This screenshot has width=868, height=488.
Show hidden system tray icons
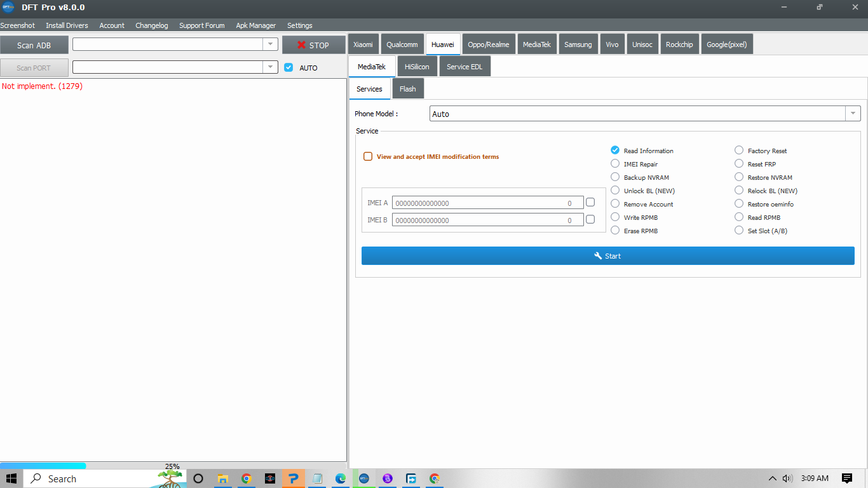point(773,478)
